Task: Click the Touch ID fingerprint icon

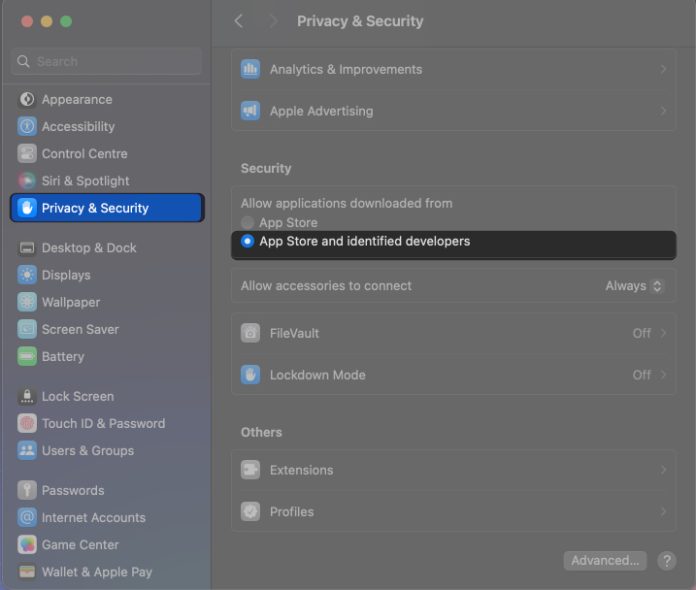Action: coord(27,423)
